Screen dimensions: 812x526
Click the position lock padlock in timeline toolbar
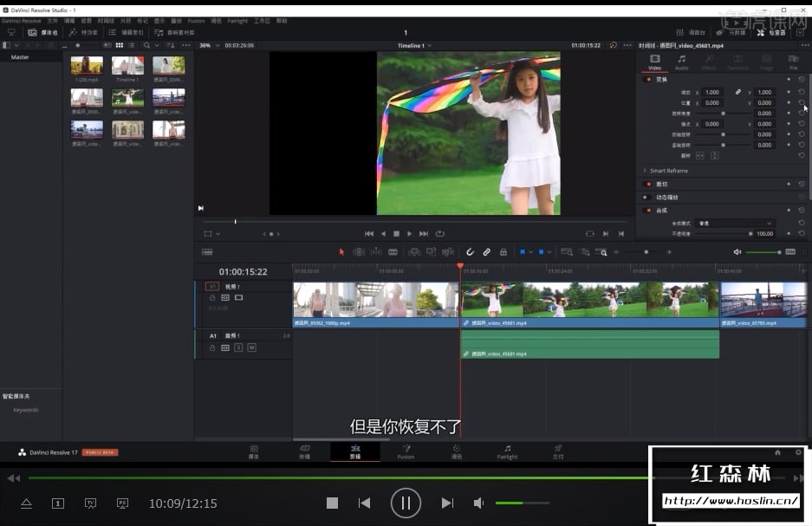coord(503,252)
